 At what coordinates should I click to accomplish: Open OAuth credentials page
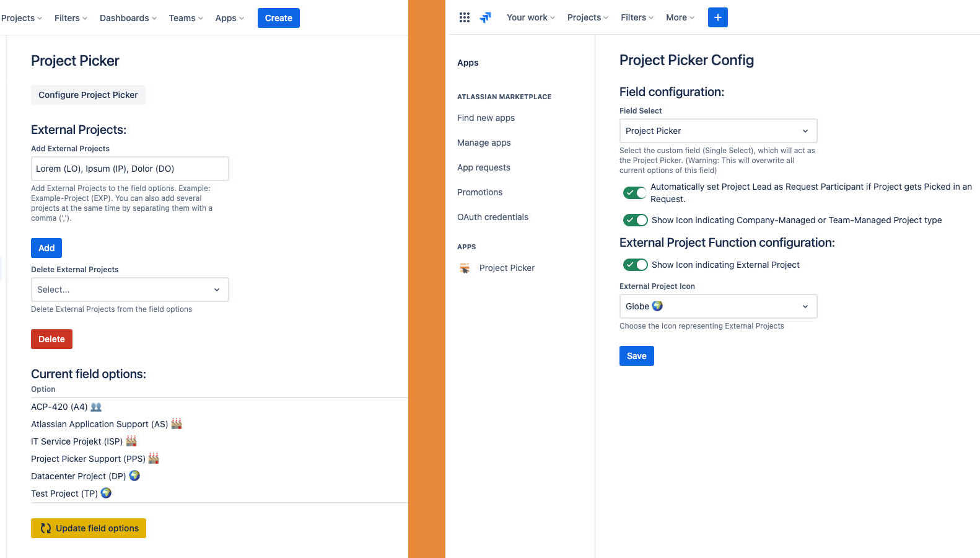pyautogui.click(x=492, y=217)
